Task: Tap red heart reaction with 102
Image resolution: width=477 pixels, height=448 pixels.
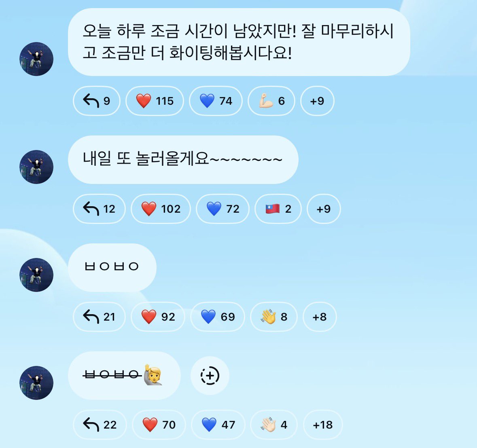Action: (x=161, y=209)
